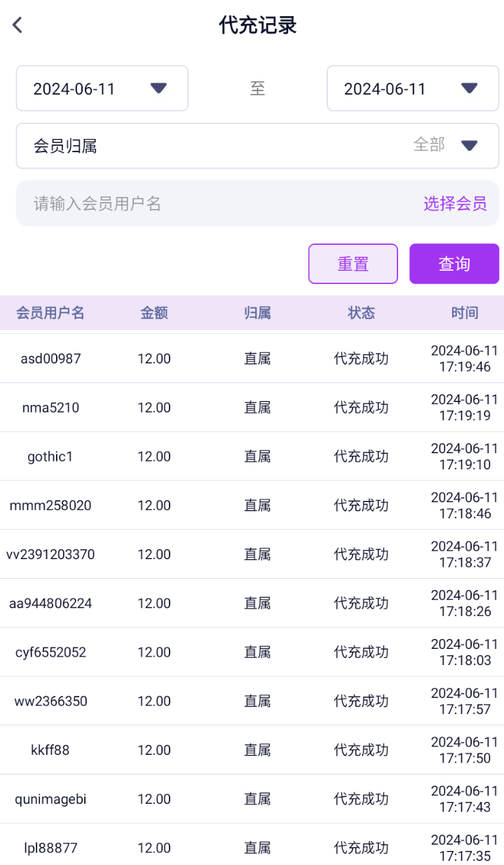Select the qunimagebi record row

click(x=252, y=799)
